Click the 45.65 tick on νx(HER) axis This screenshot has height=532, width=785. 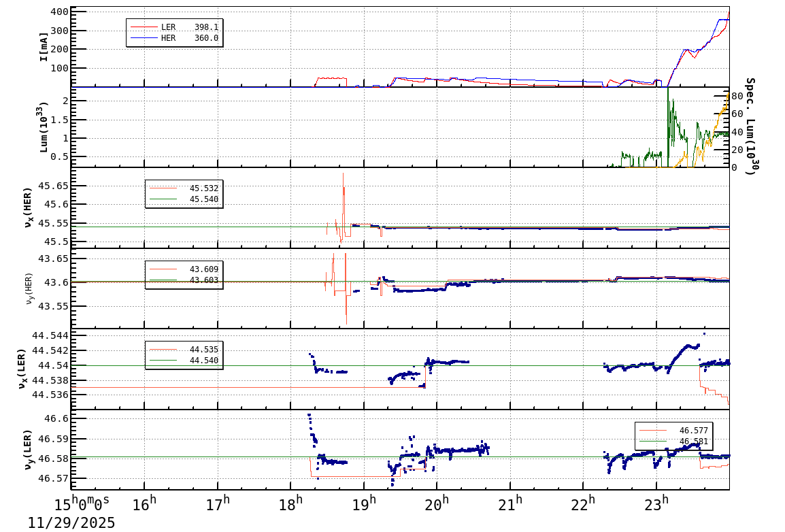point(52,186)
